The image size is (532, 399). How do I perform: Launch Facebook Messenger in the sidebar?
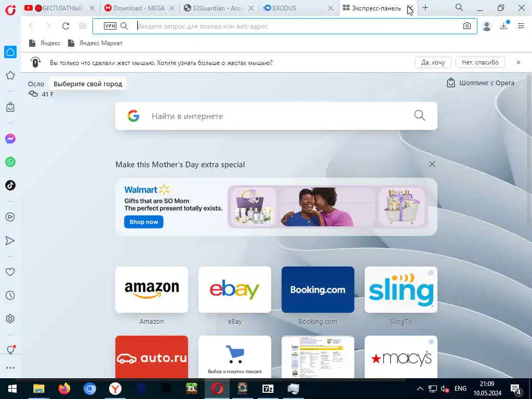tap(10, 139)
